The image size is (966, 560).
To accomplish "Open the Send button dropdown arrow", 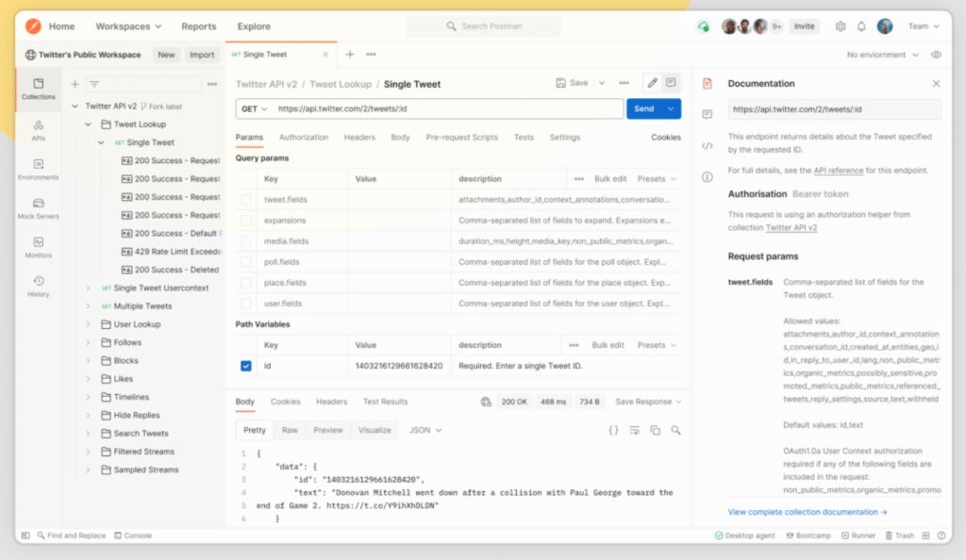I will tap(671, 109).
